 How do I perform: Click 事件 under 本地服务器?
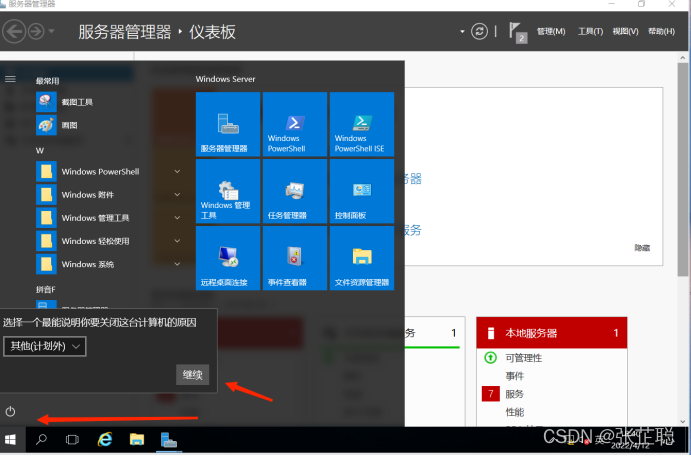[x=514, y=376]
